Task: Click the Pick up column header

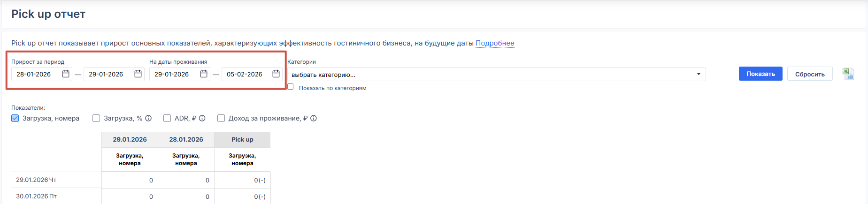Action: click(x=242, y=140)
